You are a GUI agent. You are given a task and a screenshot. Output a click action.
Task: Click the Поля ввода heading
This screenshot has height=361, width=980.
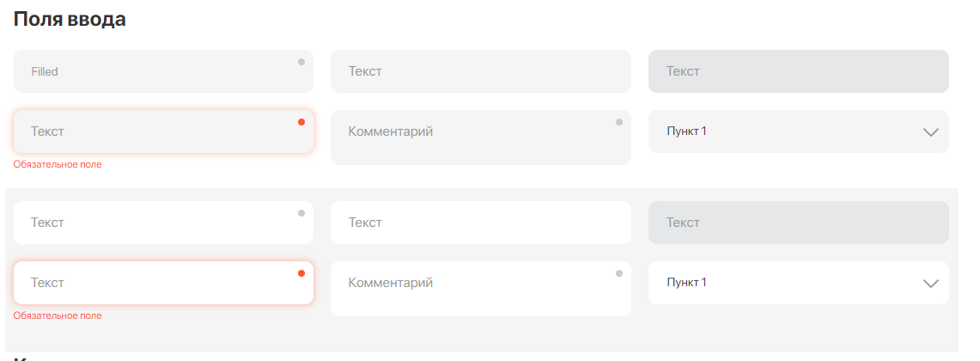pyautogui.click(x=70, y=20)
